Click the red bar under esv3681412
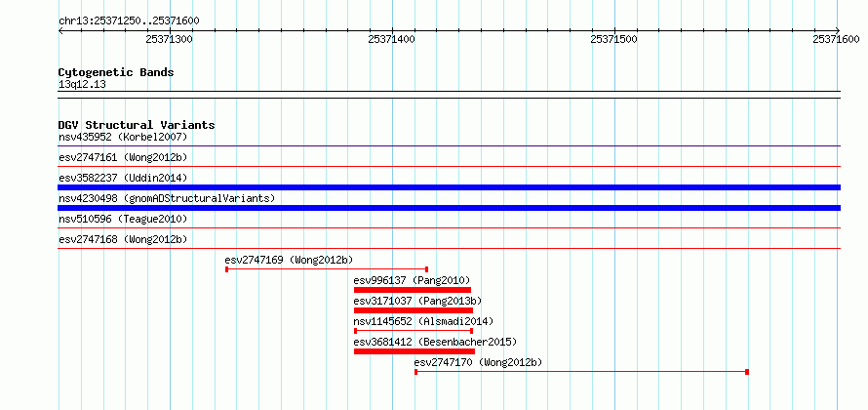The width and height of the screenshot is (868, 410). [414, 351]
